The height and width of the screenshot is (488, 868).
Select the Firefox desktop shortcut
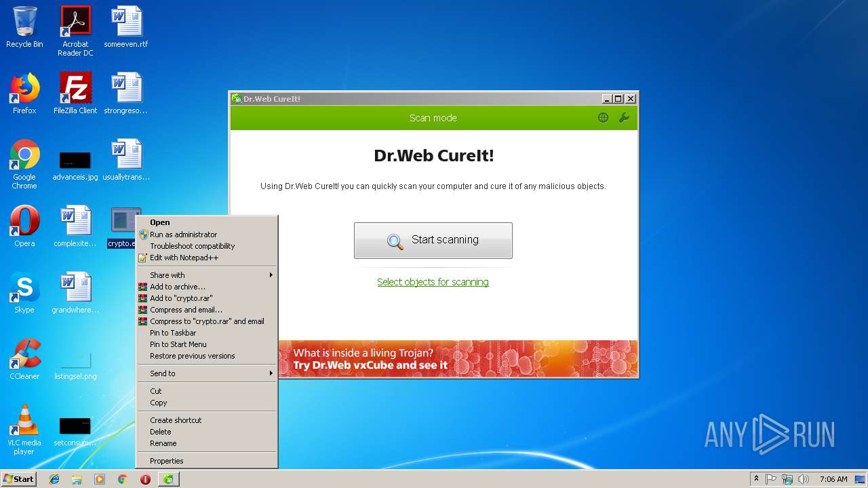click(24, 94)
